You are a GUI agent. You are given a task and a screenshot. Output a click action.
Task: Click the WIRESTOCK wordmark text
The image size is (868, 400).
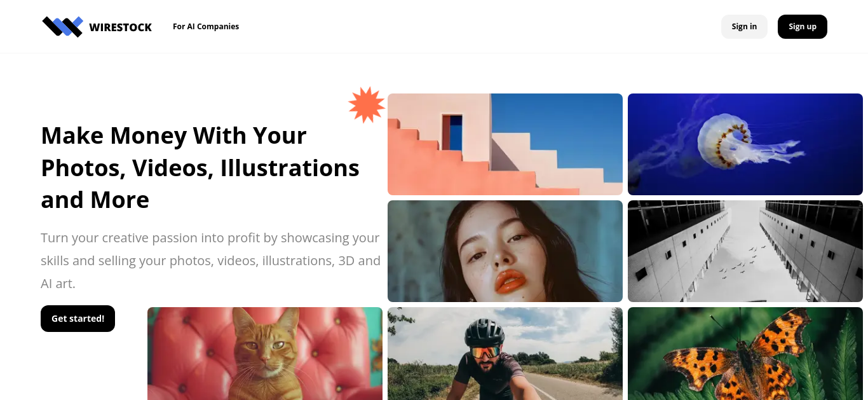(121, 27)
